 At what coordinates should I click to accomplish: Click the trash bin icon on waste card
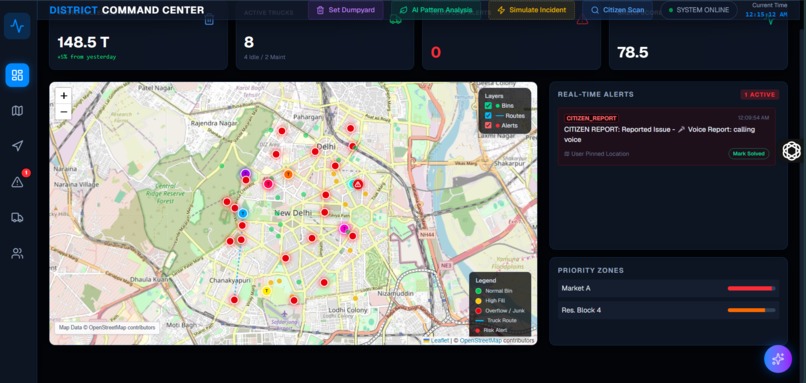(x=209, y=21)
